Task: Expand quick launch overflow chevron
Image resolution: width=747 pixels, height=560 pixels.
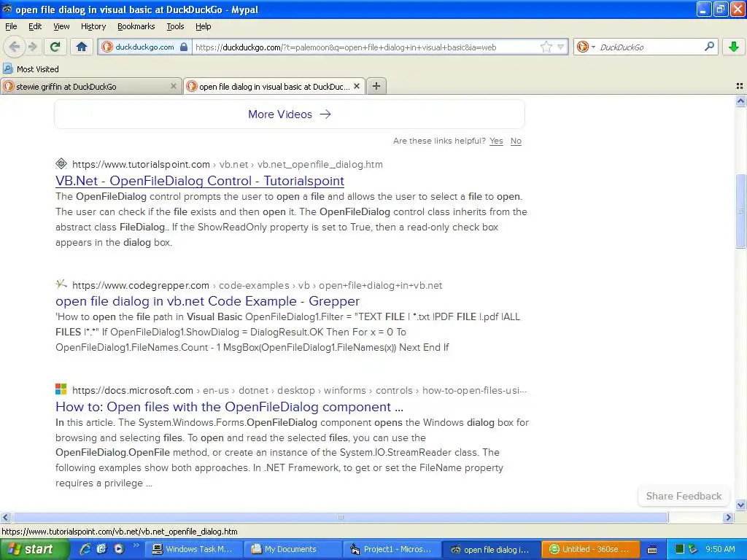Action: pos(136,545)
